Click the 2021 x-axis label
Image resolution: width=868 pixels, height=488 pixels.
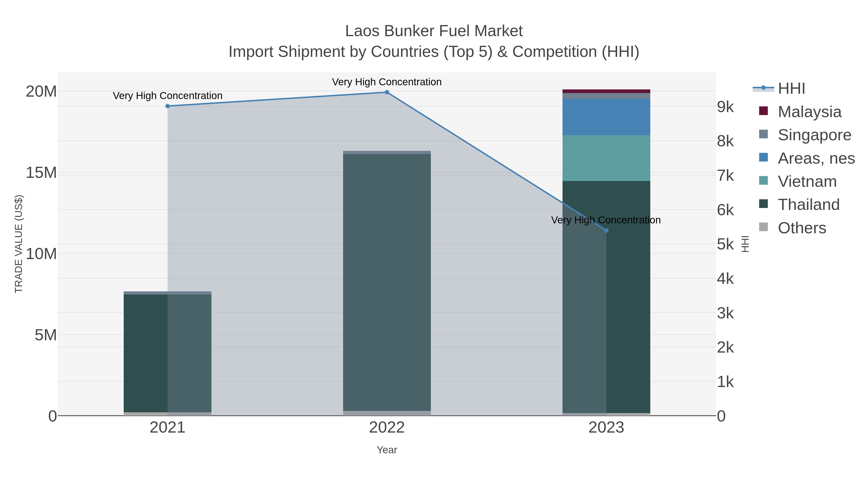(168, 428)
